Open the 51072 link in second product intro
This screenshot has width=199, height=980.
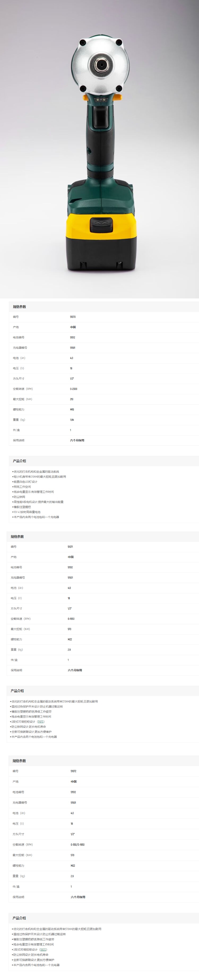[x=41, y=721]
